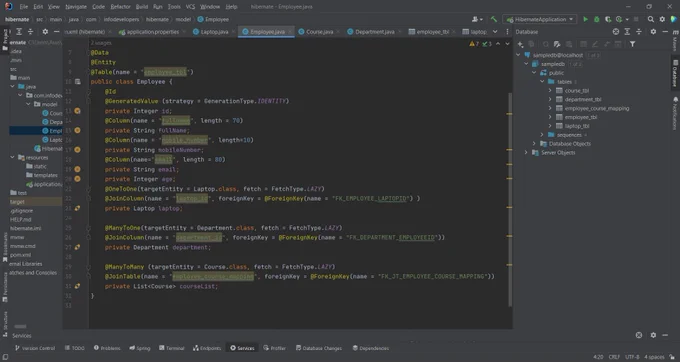Hide the Database panel with minus icon
Screen dimensions: 680x362
[x=664, y=32]
